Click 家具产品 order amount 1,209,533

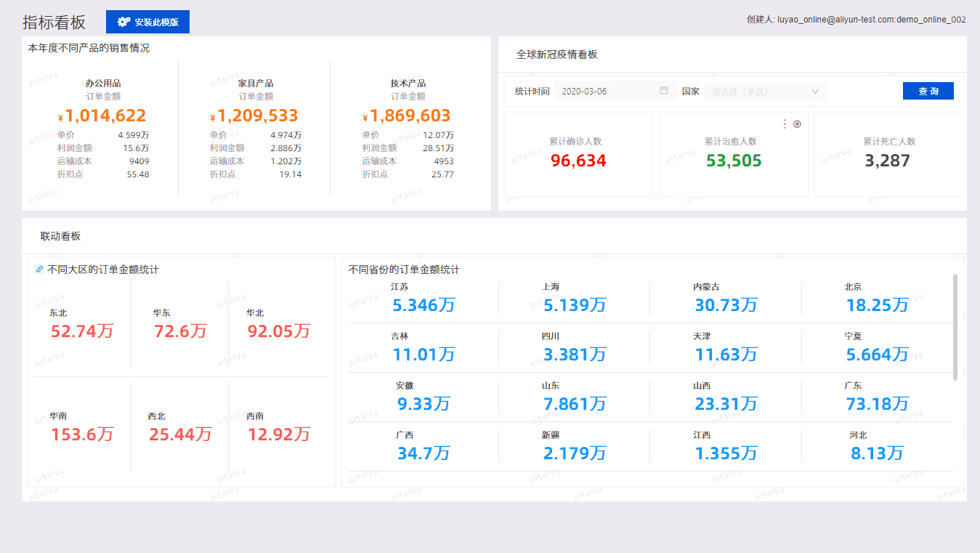tap(254, 116)
